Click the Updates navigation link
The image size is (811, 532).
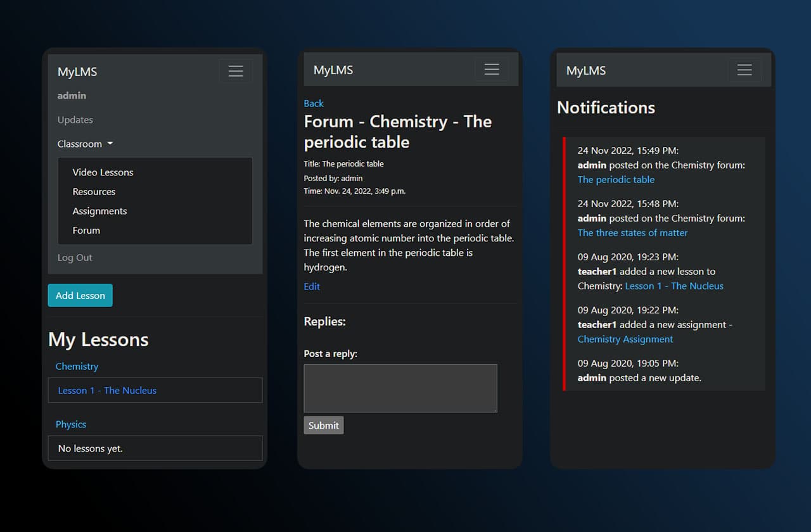(x=75, y=120)
